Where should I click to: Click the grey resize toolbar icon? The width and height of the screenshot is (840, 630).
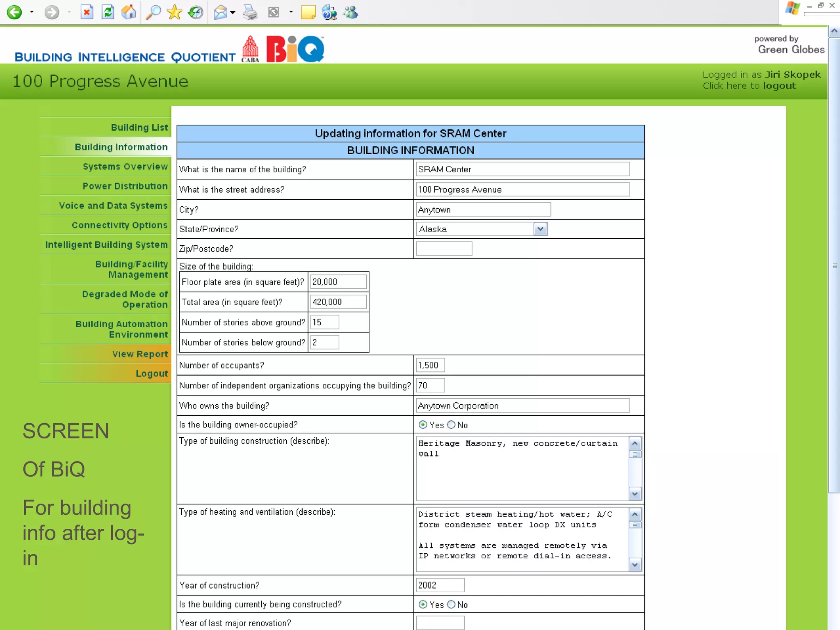(x=274, y=12)
